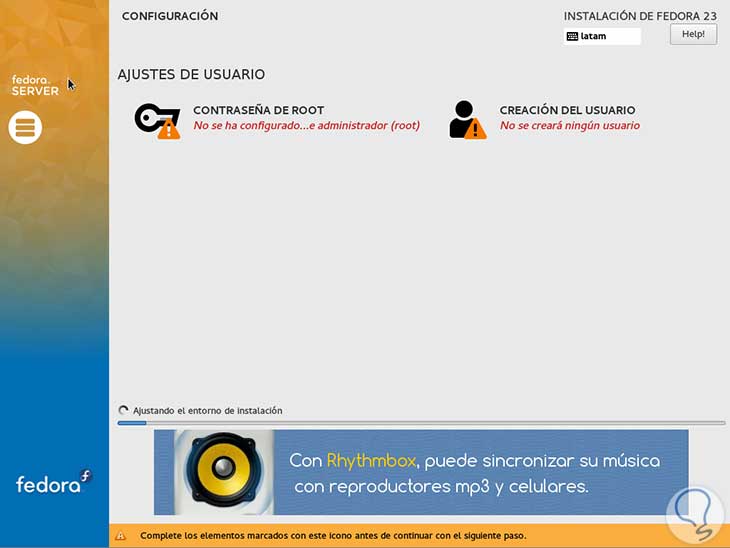Open CREACIÓN DEL USUARIO settings
This screenshot has width=730, height=548.
[567, 110]
